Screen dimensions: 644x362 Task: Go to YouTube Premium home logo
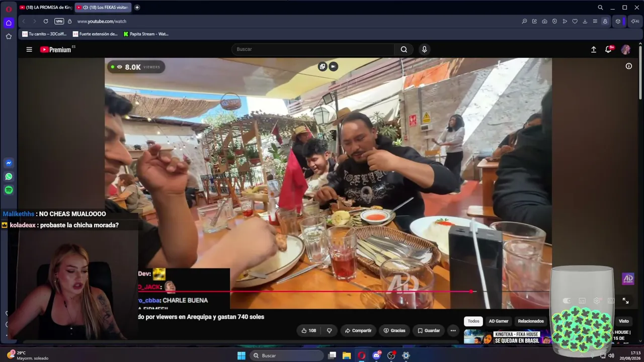pos(56,49)
